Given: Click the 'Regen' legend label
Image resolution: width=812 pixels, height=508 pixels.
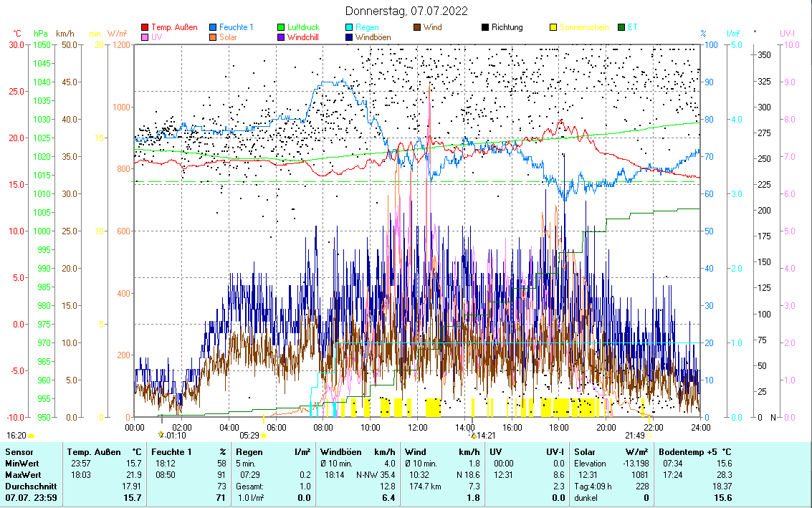Looking at the screenshot, I should [367, 27].
